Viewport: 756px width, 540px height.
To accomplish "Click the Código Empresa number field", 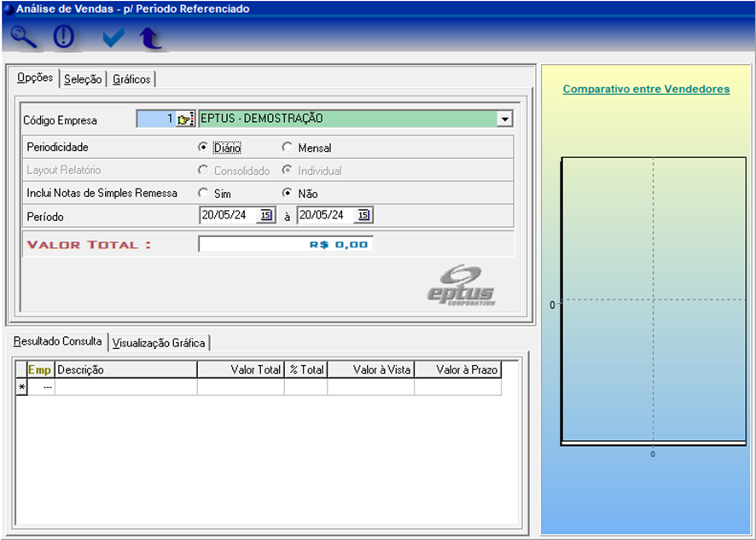I will pos(156,119).
